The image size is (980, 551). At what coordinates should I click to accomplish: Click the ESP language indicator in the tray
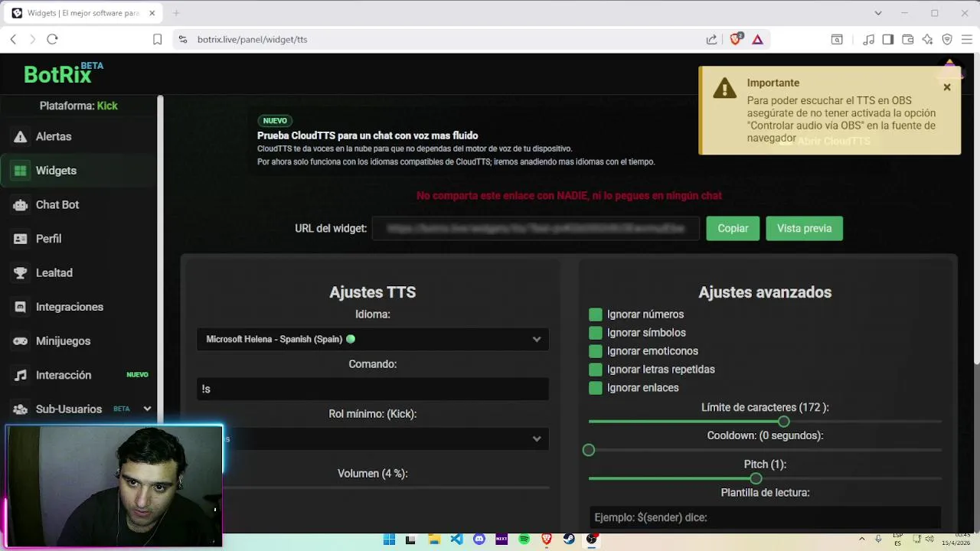tap(897, 540)
